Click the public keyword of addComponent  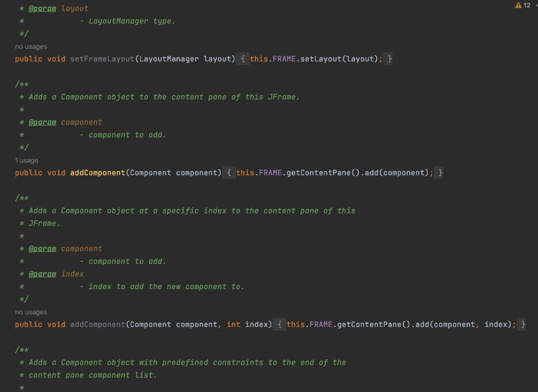point(28,172)
